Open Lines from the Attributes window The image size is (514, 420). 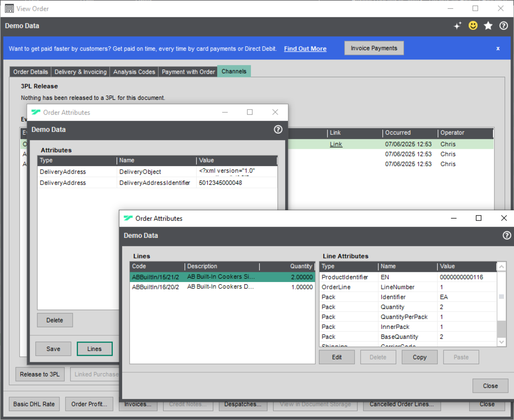[x=94, y=349]
